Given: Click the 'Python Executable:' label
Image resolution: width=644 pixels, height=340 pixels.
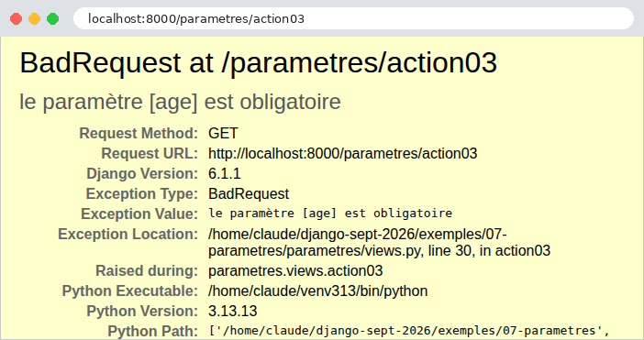Looking at the screenshot, I should pyautogui.click(x=129, y=291).
